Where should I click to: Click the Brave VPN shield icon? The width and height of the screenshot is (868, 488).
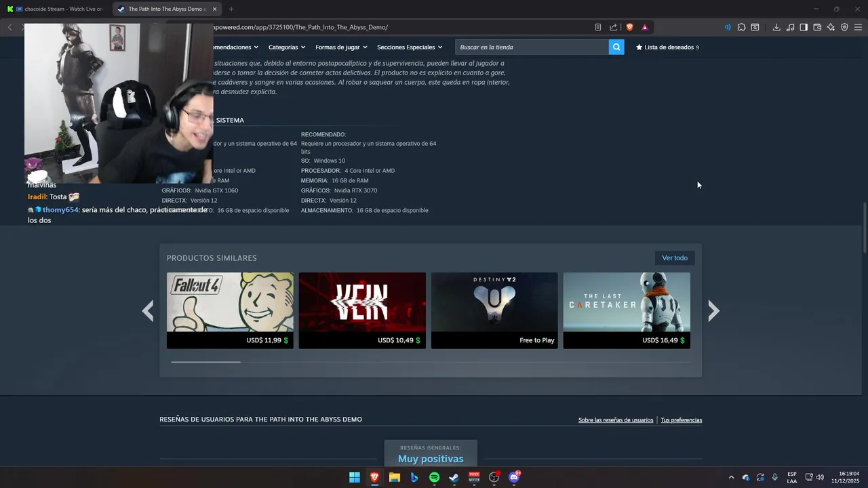pos(844,27)
